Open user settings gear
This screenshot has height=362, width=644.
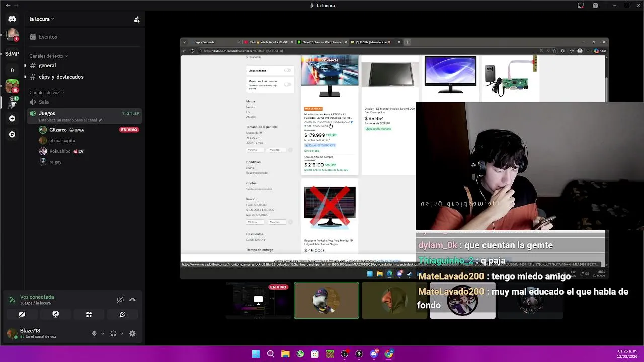[132, 333]
